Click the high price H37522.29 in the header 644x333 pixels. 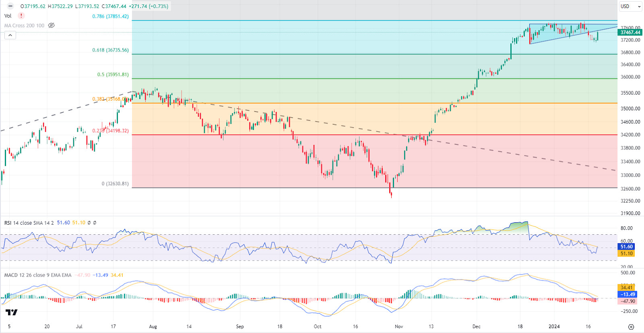point(60,6)
